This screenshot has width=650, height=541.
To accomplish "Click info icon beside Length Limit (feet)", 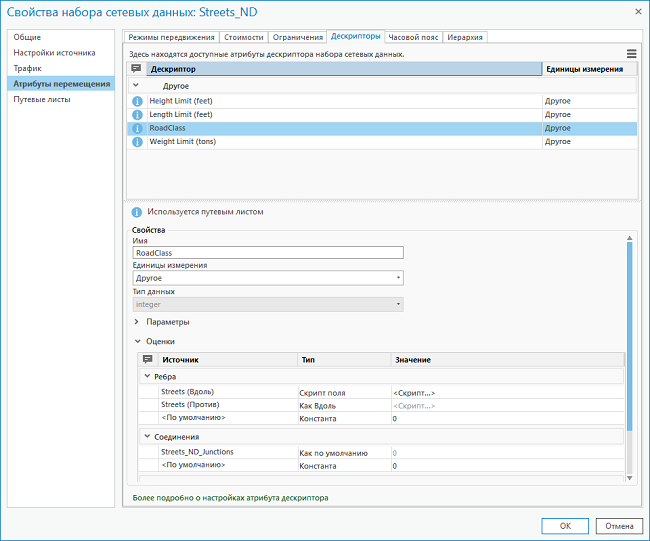I will pyautogui.click(x=137, y=115).
